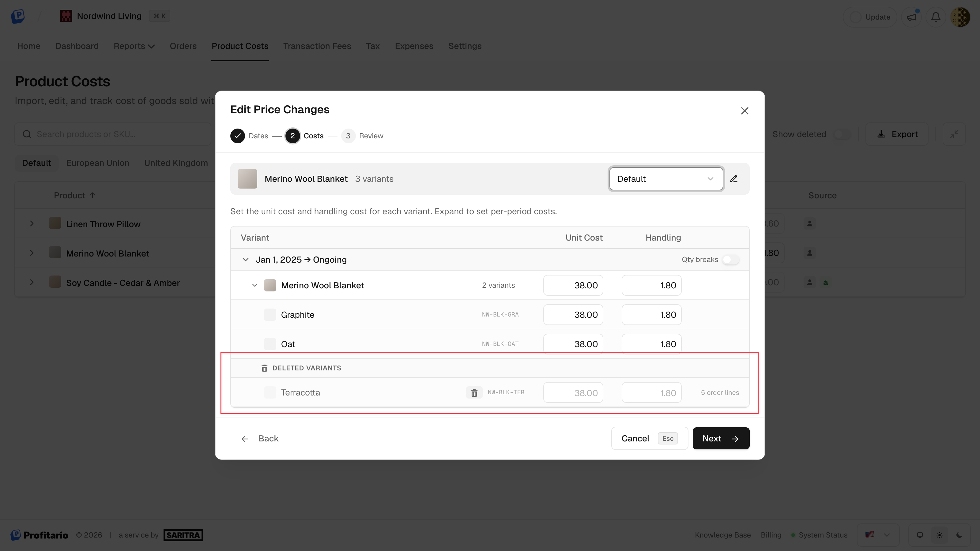Viewport: 980px width, 551px height.
Task: Open the Transaction Fees tab
Action: [x=317, y=46]
